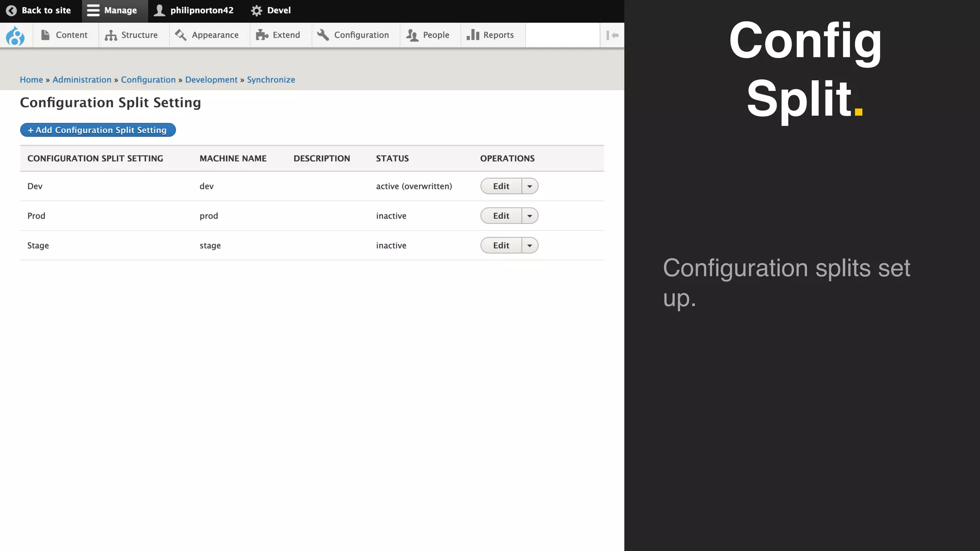Open the Configuration menu
Screen dimensions: 980x551
pos(356,35)
